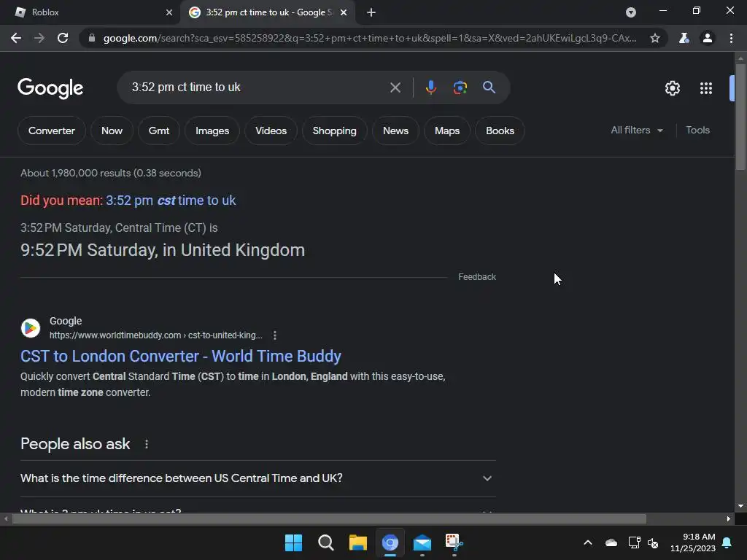The image size is (747, 560).
Task: Clear the search box with X
Action: (x=395, y=87)
